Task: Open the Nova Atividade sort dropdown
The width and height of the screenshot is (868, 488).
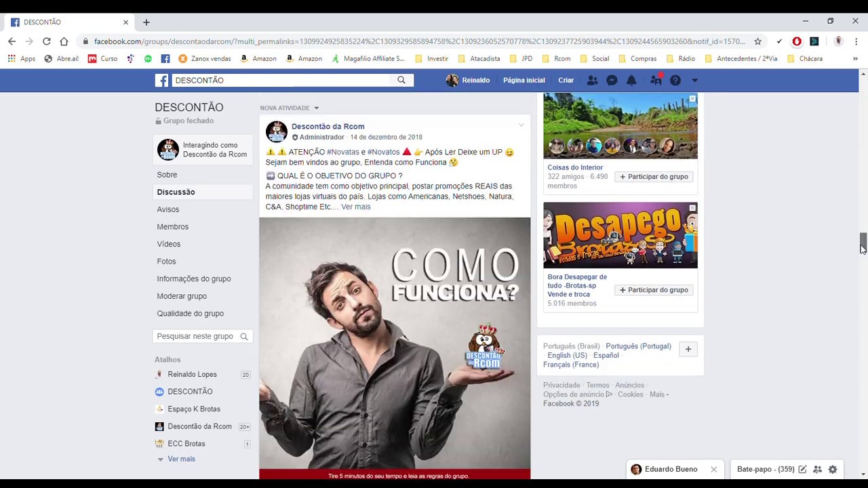Action: [315, 108]
